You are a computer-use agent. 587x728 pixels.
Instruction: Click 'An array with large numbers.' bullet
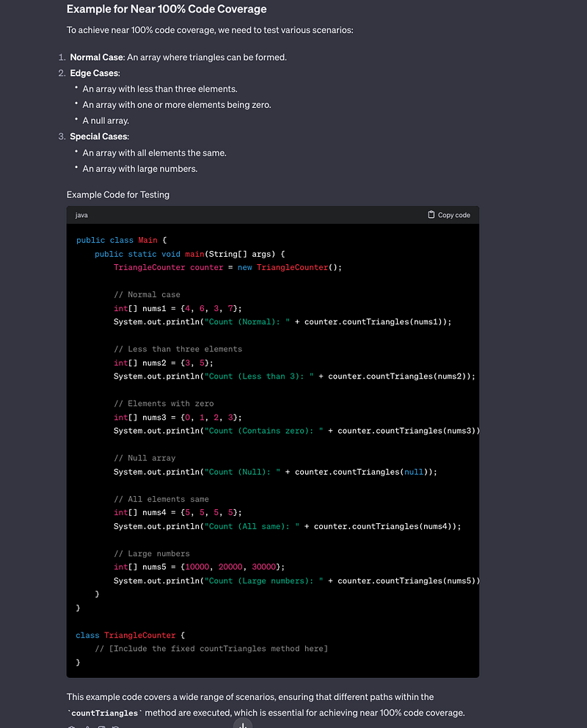point(139,169)
